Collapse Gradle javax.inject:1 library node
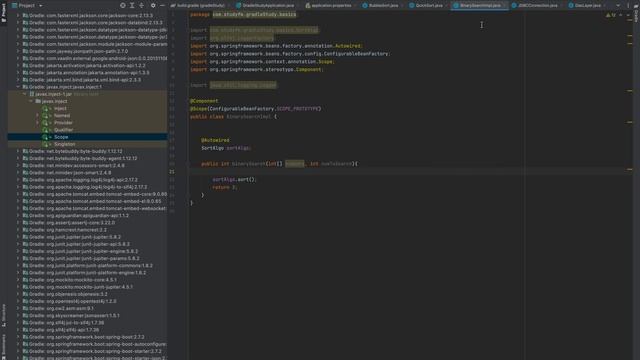 (18, 87)
